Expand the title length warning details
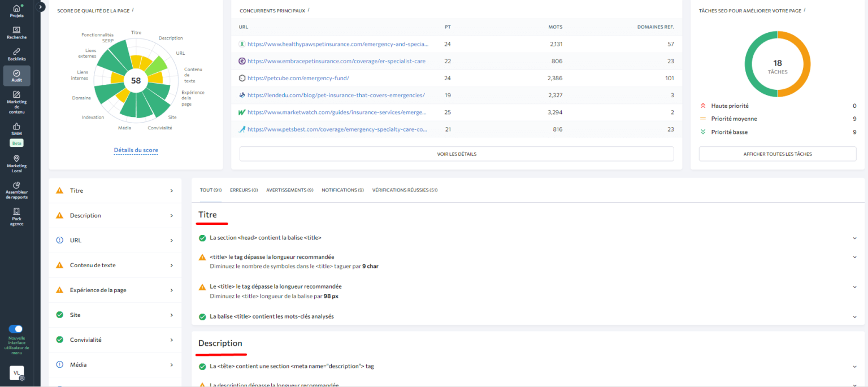Image resolution: width=868 pixels, height=387 pixels. 854,256
